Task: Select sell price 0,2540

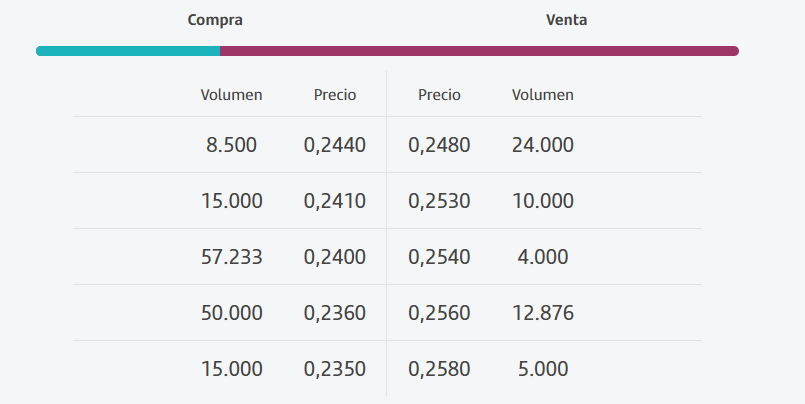Action: tap(439, 257)
